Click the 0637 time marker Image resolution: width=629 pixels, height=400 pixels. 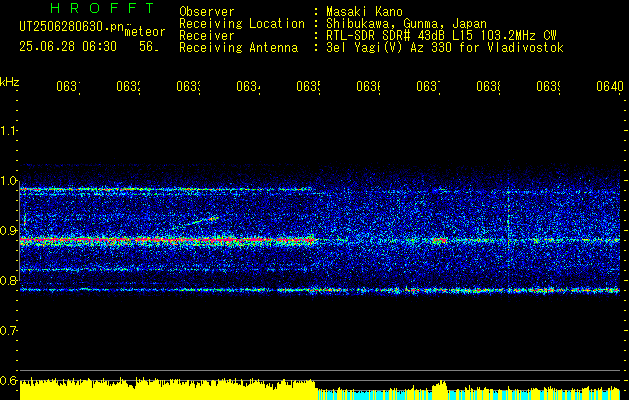click(428, 87)
